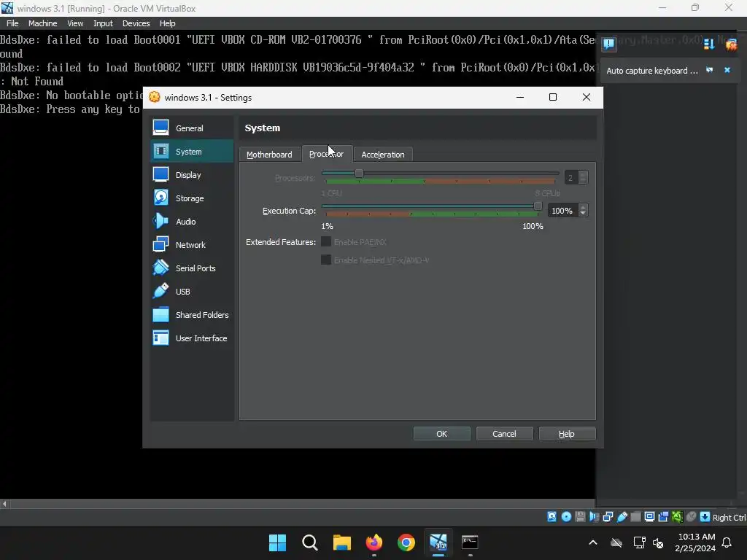Click network activity status icon
The width and height of the screenshot is (747, 560).
point(608,517)
